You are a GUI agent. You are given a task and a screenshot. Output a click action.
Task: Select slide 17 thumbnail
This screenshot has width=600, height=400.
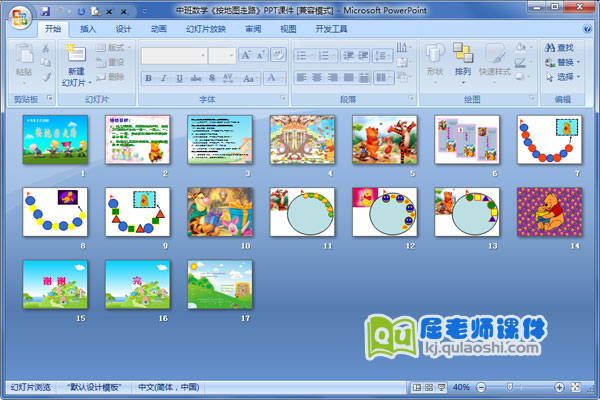point(220,284)
